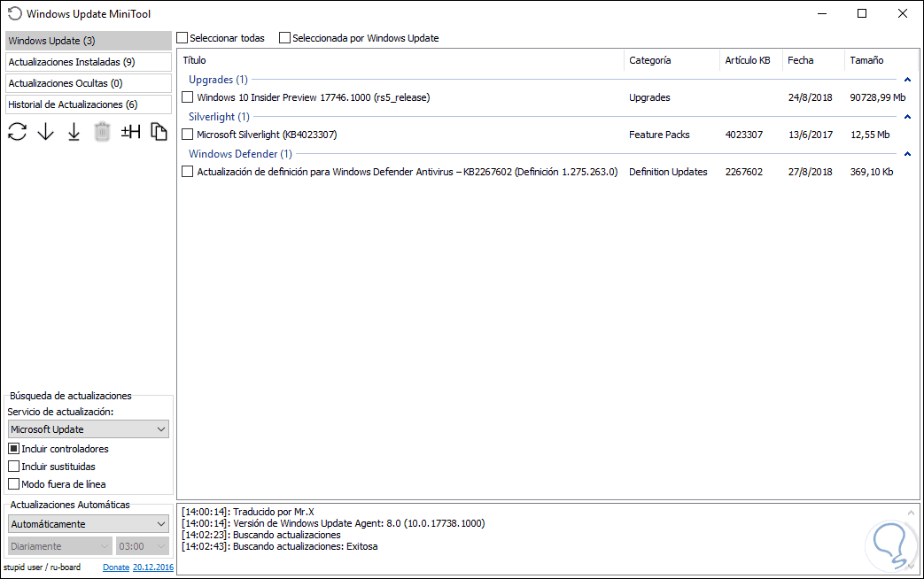Tick the Windows Defender definition update checkbox
Image resolution: width=924 pixels, height=579 pixels.
click(188, 172)
